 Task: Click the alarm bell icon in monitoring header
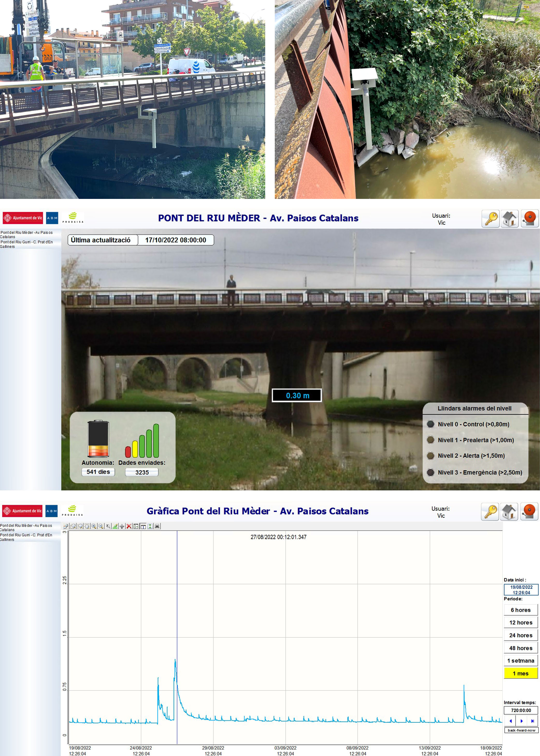[x=530, y=219]
